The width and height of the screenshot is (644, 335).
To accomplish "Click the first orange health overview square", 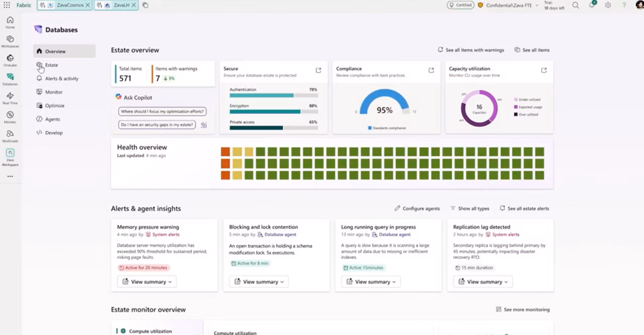I will pos(225,151).
